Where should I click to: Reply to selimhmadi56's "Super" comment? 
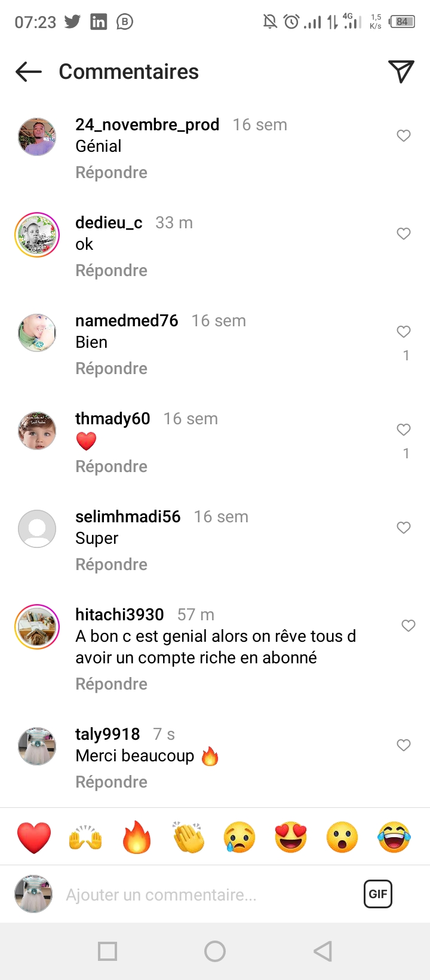tap(111, 565)
